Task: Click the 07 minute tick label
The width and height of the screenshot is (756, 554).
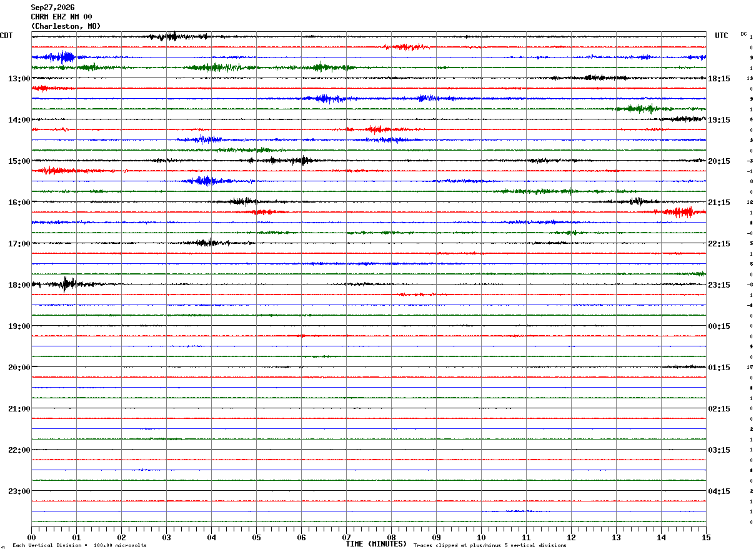Action: click(346, 538)
